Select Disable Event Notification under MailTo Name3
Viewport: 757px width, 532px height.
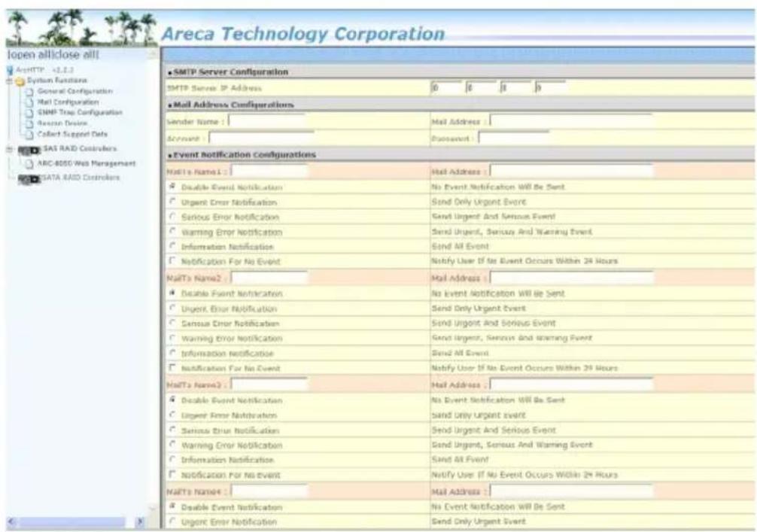click(x=172, y=400)
